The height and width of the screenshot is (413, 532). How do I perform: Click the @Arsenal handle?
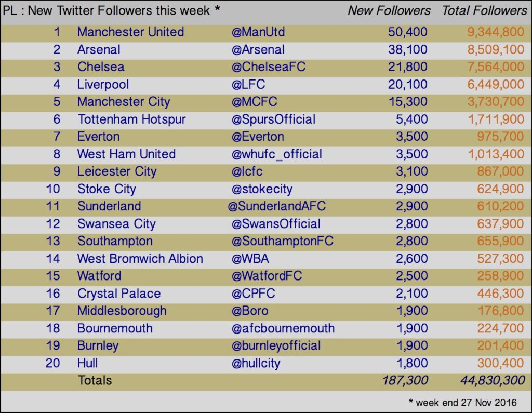pos(258,49)
